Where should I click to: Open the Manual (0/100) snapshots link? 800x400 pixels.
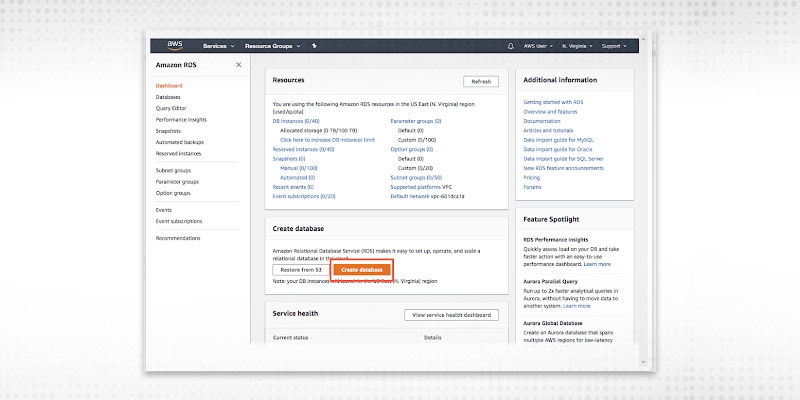click(298, 168)
